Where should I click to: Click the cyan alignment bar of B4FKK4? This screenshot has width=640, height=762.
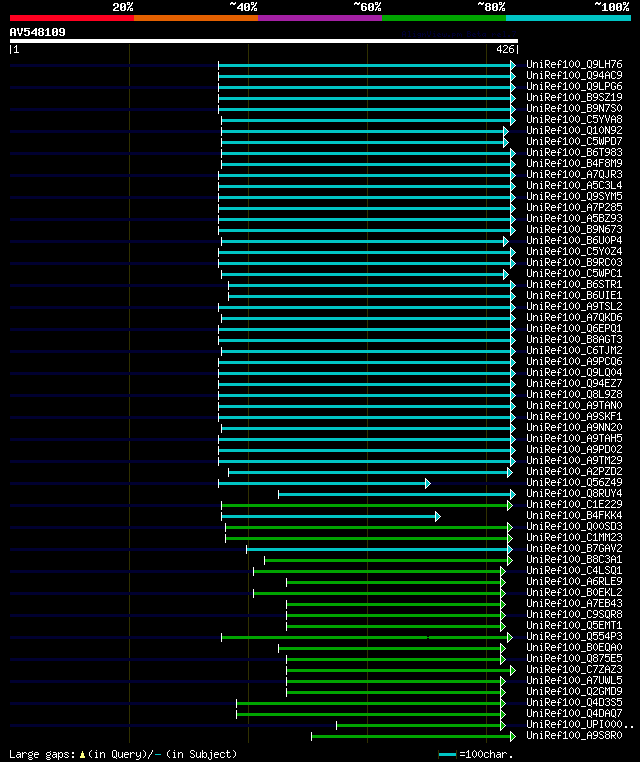tap(331, 517)
